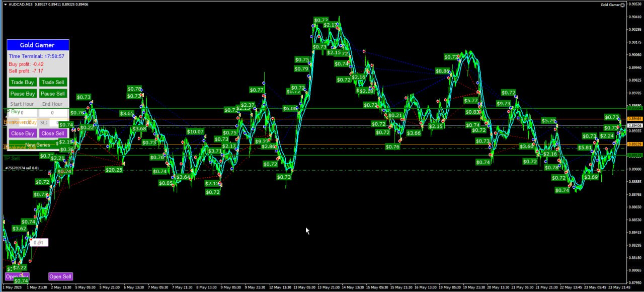Select the $10.07 label's neighboring $2.37 label
This screenshot has width=644, height=292.
(247, 105)
